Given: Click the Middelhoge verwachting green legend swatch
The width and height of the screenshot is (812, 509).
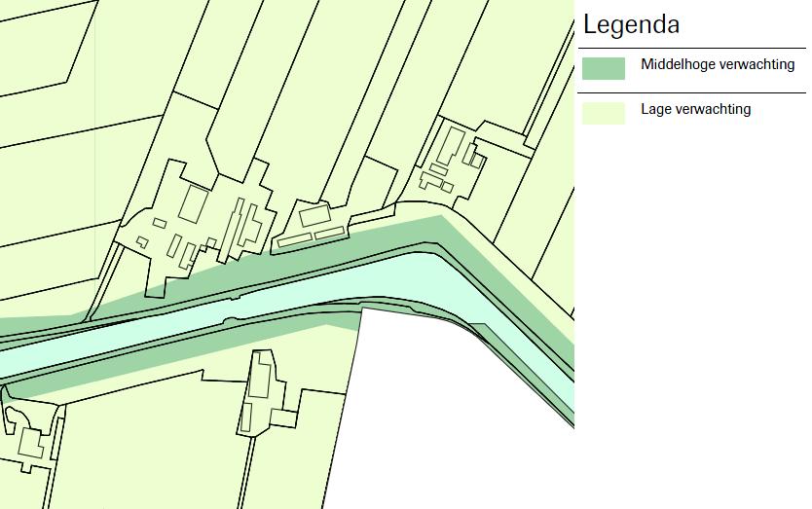Looking at the screenshot, I should 604,68.
